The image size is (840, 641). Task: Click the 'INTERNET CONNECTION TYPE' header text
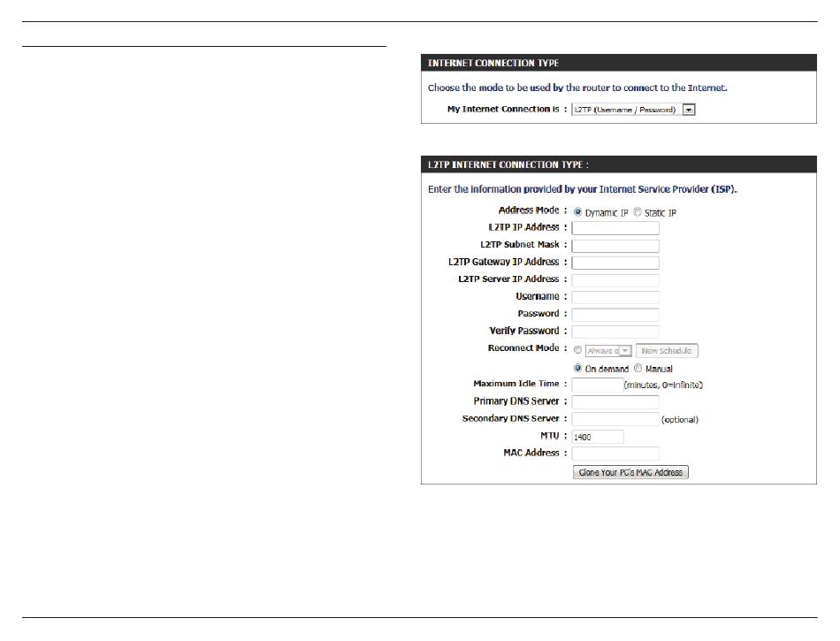[x=493, y=63]
